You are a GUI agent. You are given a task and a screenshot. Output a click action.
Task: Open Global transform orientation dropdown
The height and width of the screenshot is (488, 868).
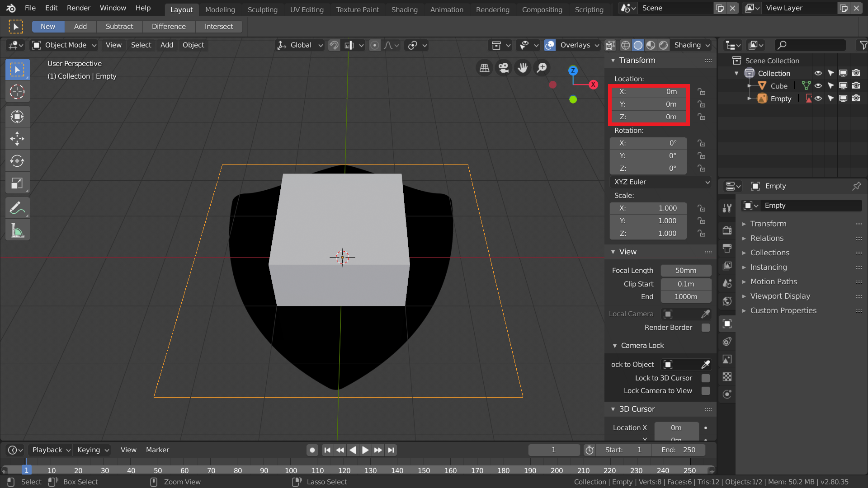(x=300, y=45)
